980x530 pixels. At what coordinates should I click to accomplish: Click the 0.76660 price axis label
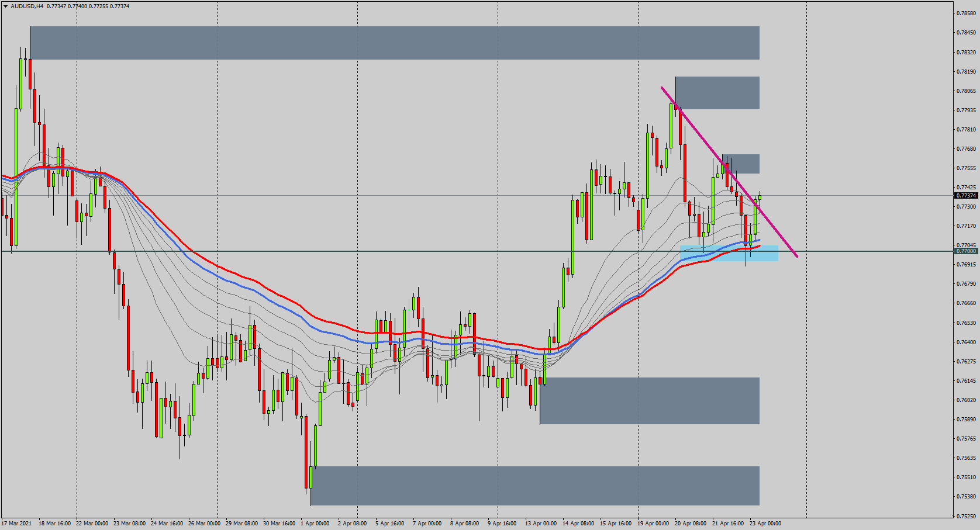tap(966, 303)
